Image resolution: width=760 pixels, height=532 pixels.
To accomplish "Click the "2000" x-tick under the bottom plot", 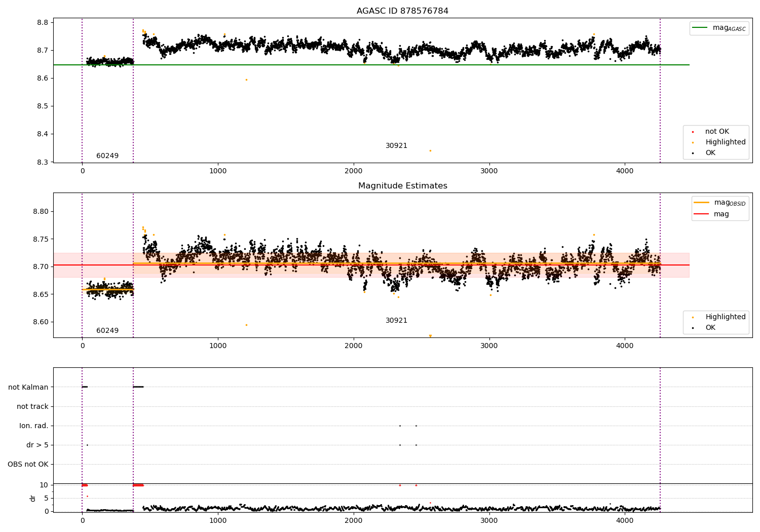I will (354, 521).
